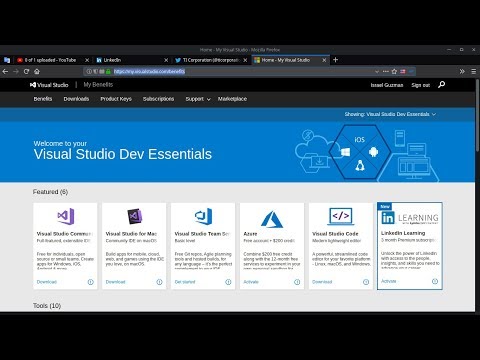This screenshot has height=360, width=480.
Task: Open the info icon on Visual Studio Community card
Action: pos(90,282)
